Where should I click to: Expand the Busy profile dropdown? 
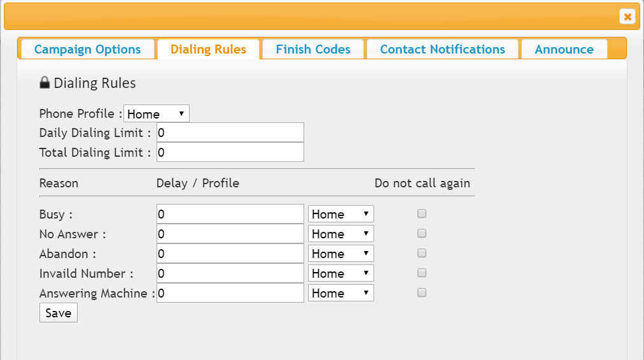pos(341,214)
